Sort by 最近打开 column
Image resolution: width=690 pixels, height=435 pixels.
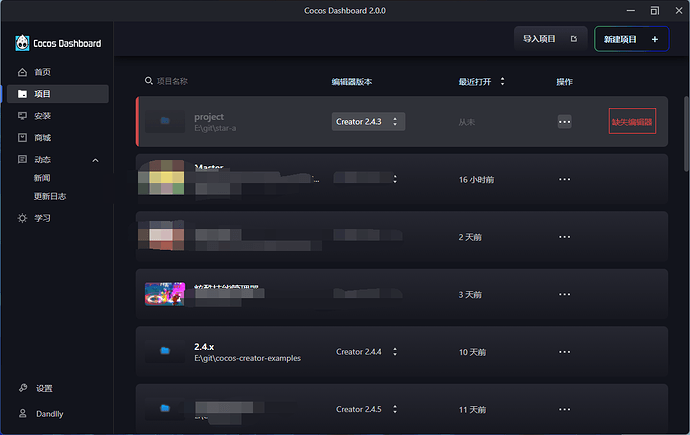click(481, 82)
